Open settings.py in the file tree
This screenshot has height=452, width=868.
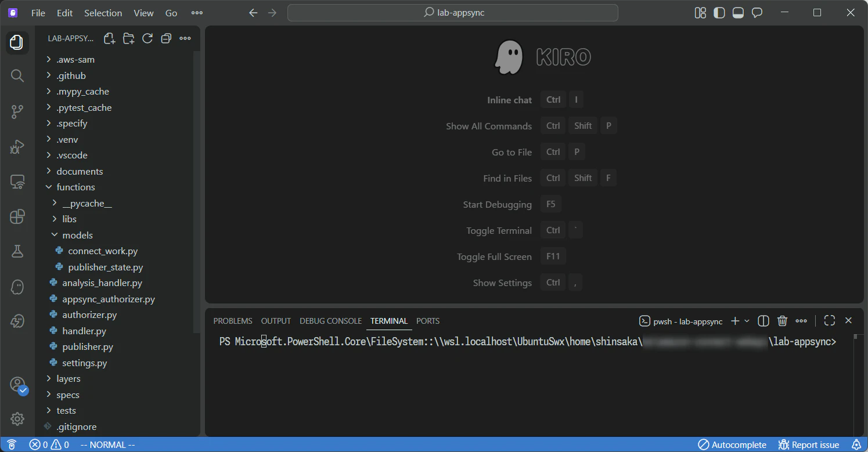[85, 363]
